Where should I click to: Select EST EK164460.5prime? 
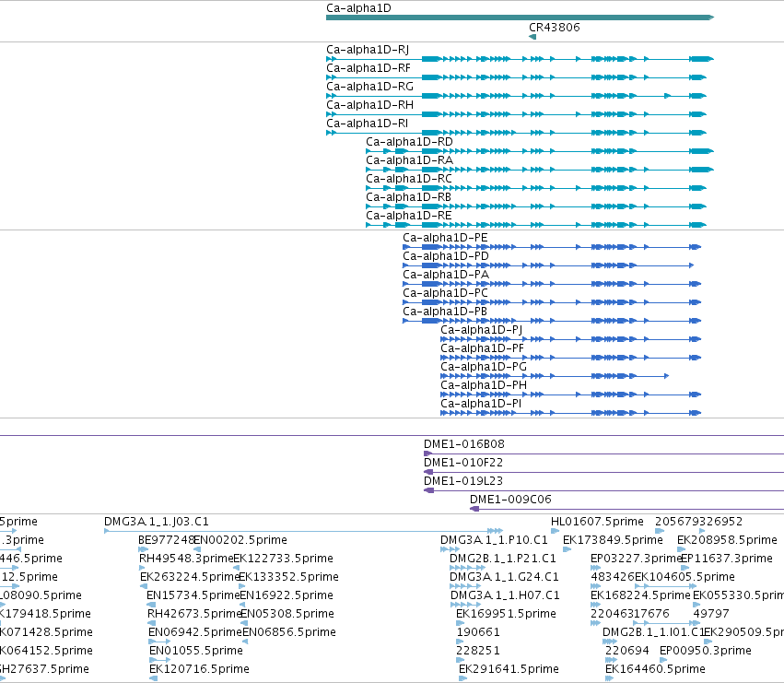coord(609,678)
